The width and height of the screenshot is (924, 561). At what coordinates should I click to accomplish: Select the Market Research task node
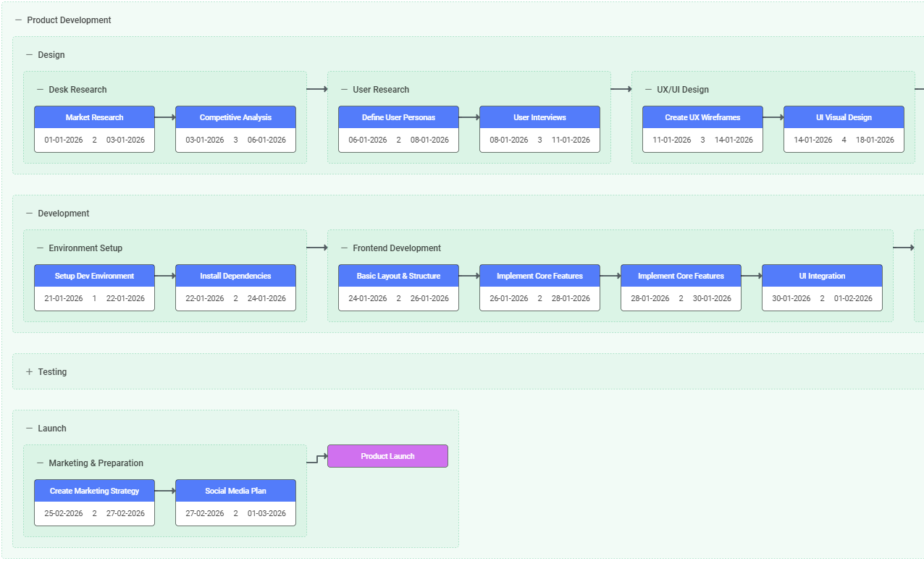[x=94, y=117]
